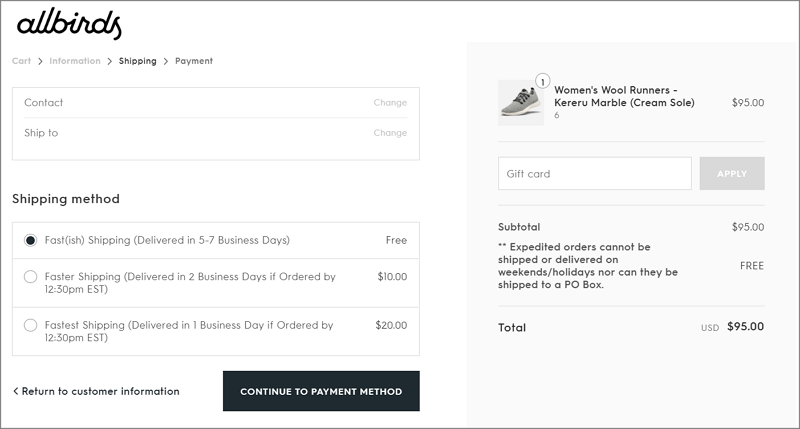Click the Shipping method heading
Viewport: 800px width, 429px height.
coord(66,199)
